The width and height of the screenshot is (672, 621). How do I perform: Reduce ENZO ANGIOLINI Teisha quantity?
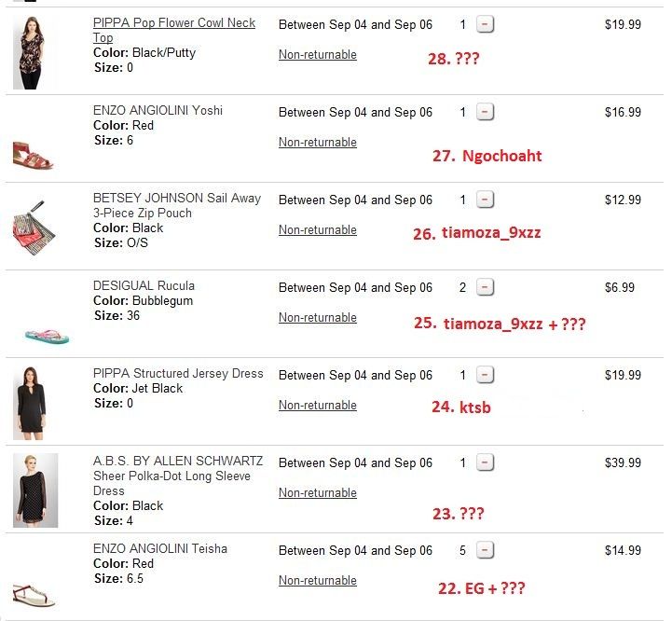485,551
